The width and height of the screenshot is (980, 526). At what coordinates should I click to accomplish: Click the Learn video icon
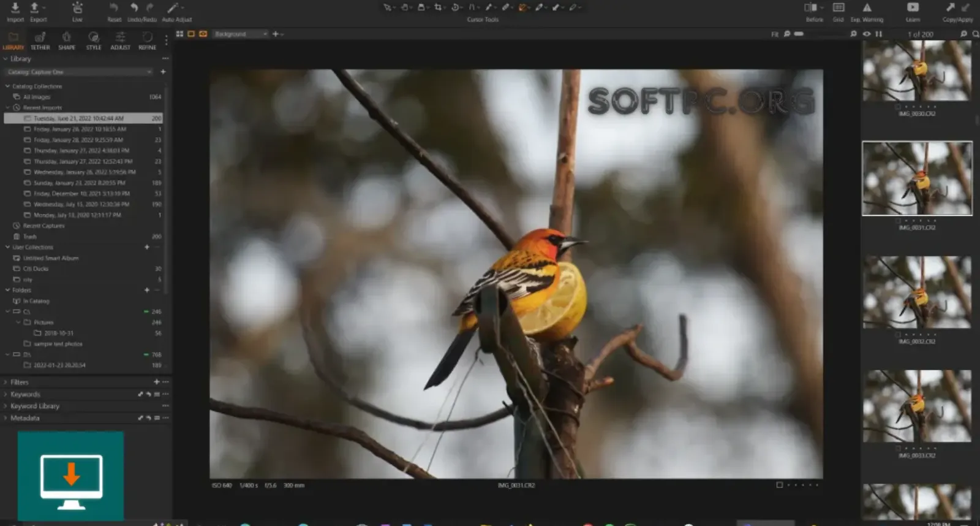point(913,7)
